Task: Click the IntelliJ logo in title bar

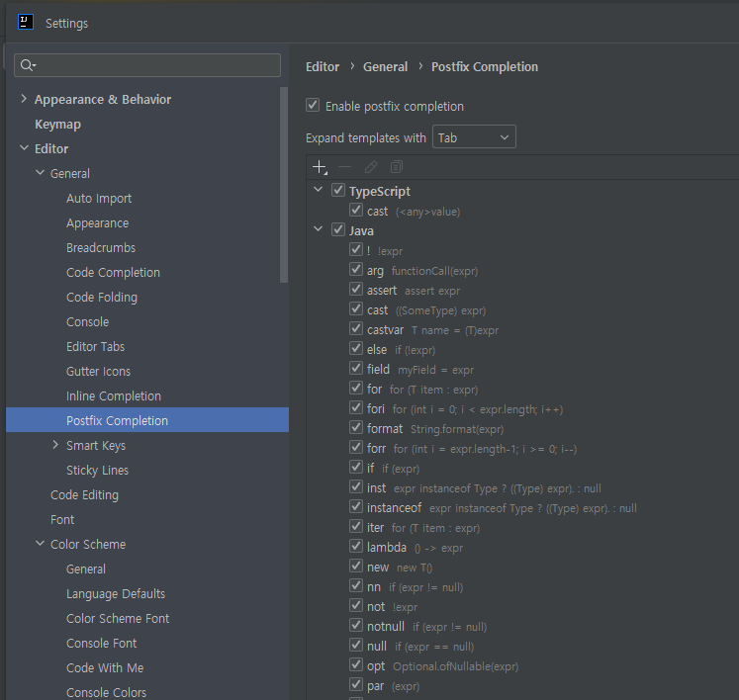Action: (x=26, y=22)
